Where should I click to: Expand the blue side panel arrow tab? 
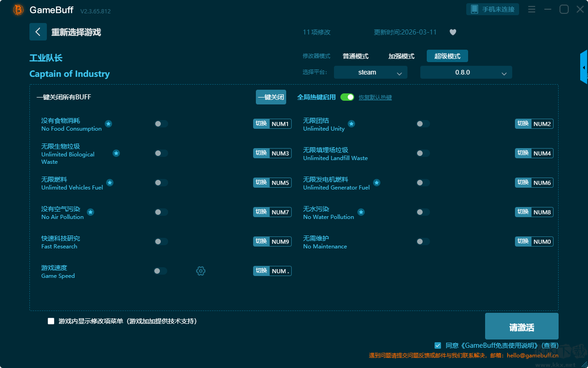(x=584, y=67)
